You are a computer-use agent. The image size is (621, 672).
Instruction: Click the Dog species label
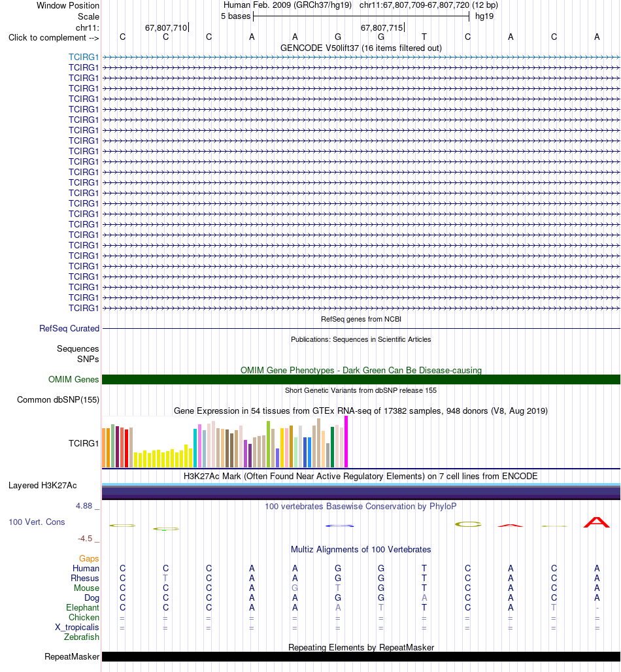[92, 598]
